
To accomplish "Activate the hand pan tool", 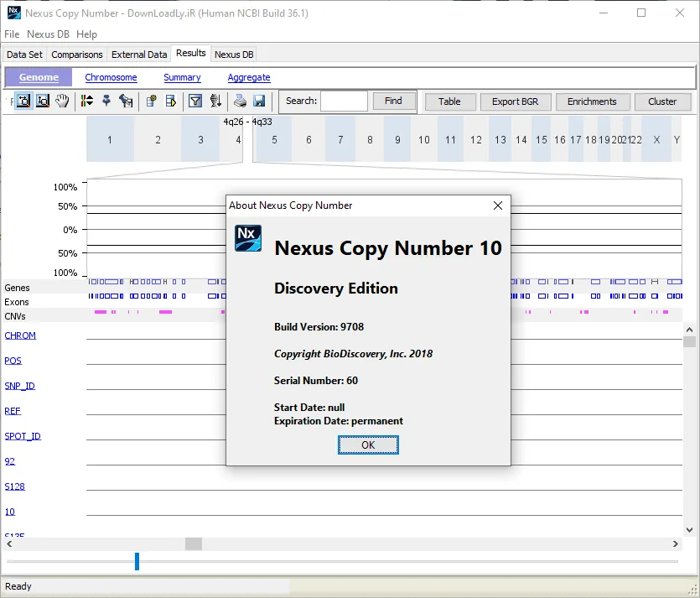I will (x=62, y=101).
